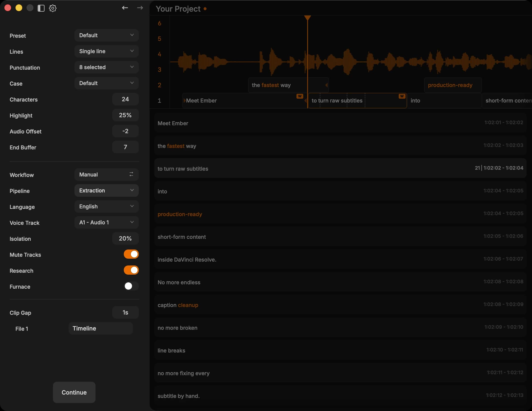Click W badge on 'to turn raw subtitles' clip

point(402,96)
